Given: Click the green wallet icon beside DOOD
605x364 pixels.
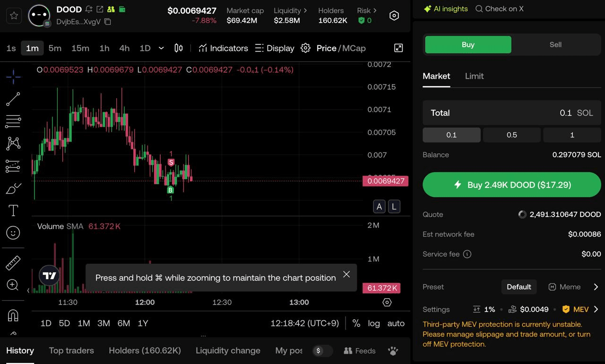Looking at the screenshot, I should [x=122, y=9].
